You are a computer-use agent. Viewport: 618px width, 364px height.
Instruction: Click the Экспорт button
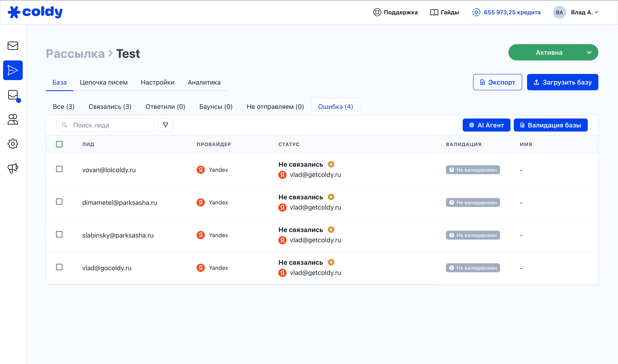497,82
